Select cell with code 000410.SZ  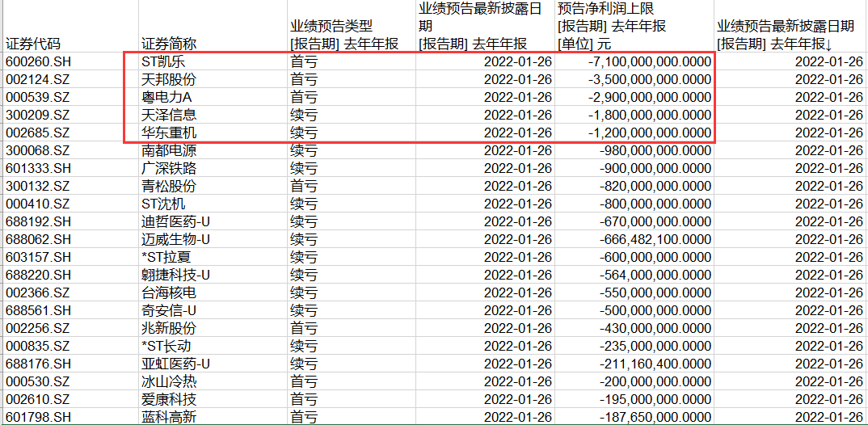70,204
